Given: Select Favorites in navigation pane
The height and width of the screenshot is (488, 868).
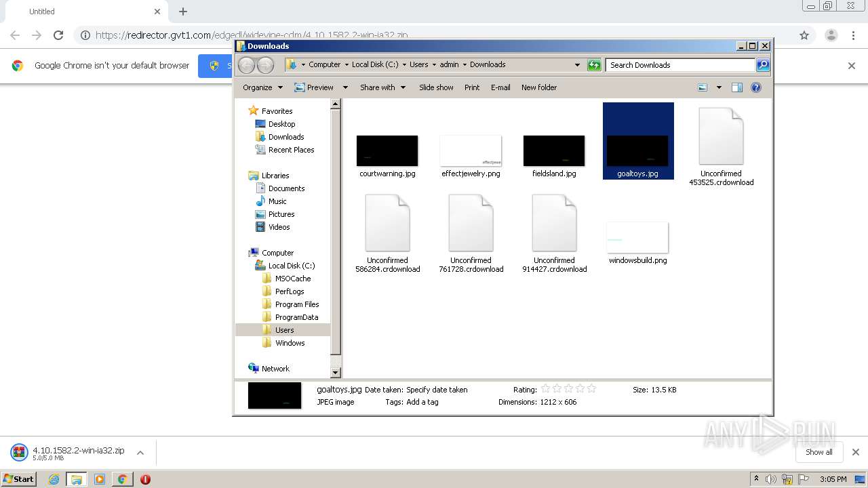Looking at the screenshot, I should click(x=271, y=111).
